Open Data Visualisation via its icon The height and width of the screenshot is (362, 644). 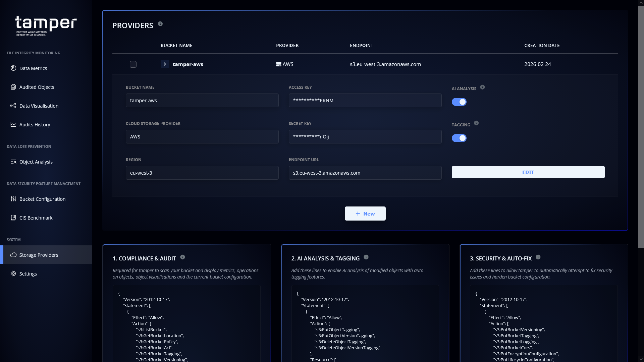pyautogui.click(x=13, y=106)
